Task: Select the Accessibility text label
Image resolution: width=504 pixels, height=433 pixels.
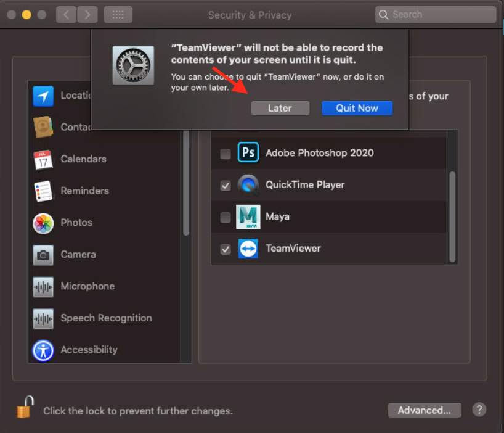Action: pos(89,350)
